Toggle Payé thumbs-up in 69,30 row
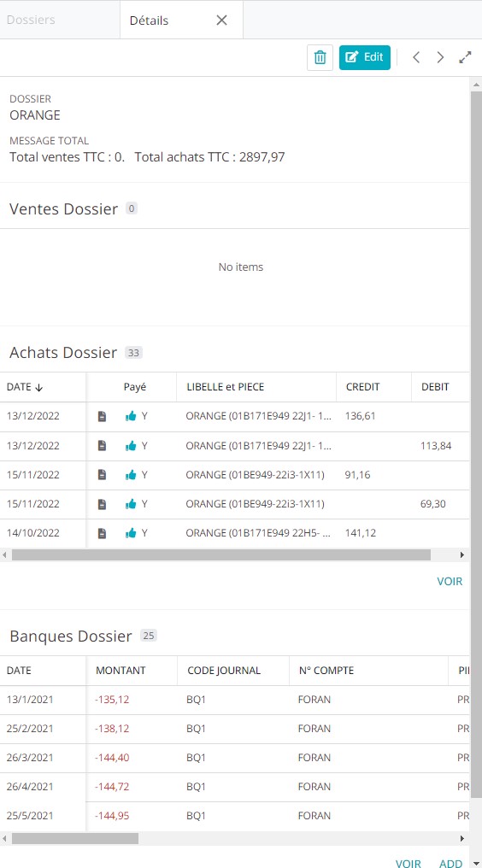Screen dimensions: 482x868 pyautogui.click(x=131, y=504)
